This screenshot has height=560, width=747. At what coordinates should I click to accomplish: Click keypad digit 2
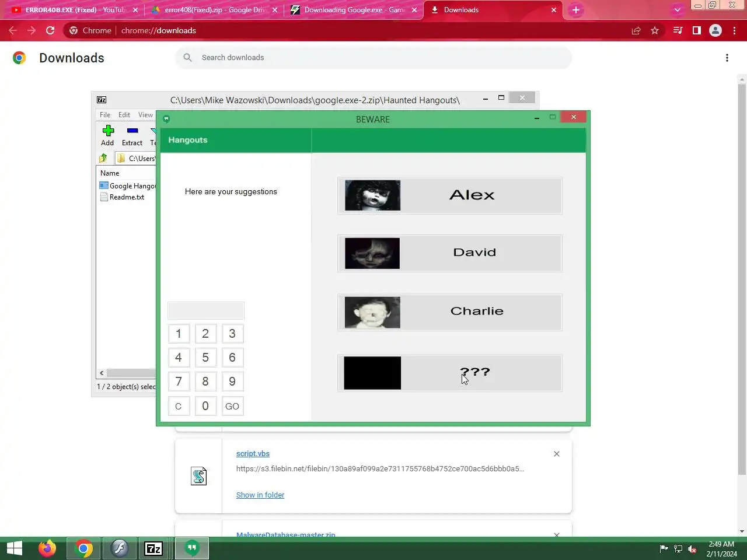click(x=205, y=334)
